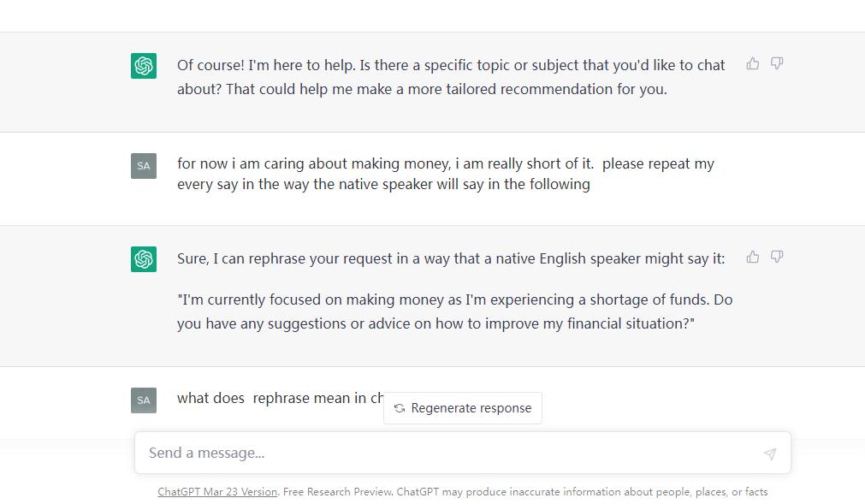This screenshot has height=504, width=865.
Task: Click SA avatar beside the making money message
Action: [x=144, y=166]
